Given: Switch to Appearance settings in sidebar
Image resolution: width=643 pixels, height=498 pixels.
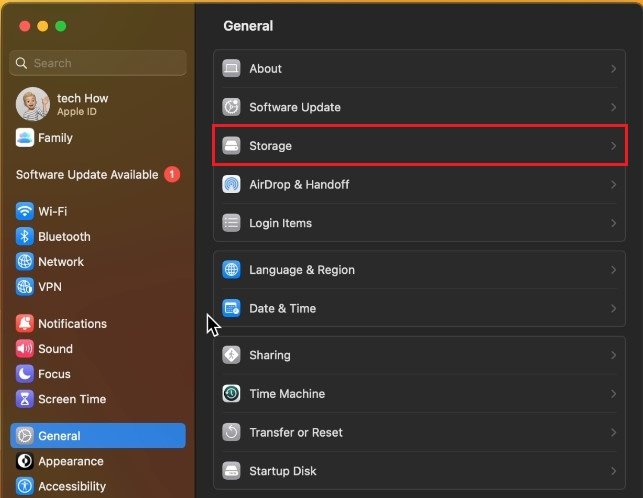Looking at the screenshot, I should (x=70, y=462).
